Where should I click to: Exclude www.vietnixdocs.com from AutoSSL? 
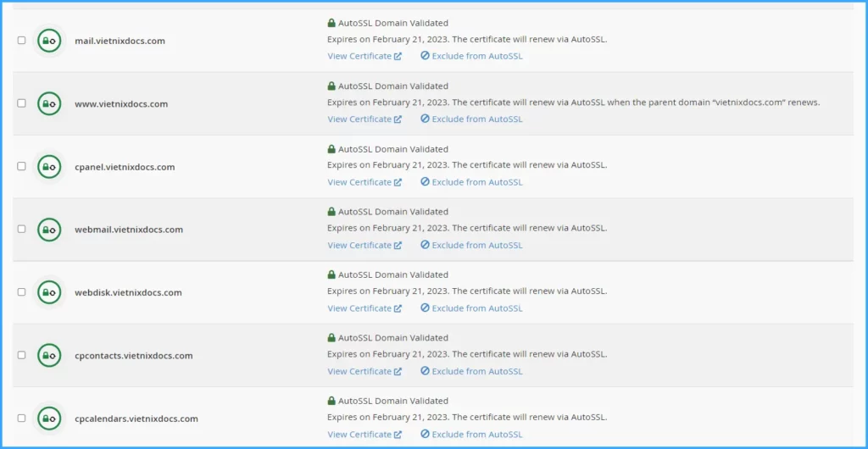471,119
